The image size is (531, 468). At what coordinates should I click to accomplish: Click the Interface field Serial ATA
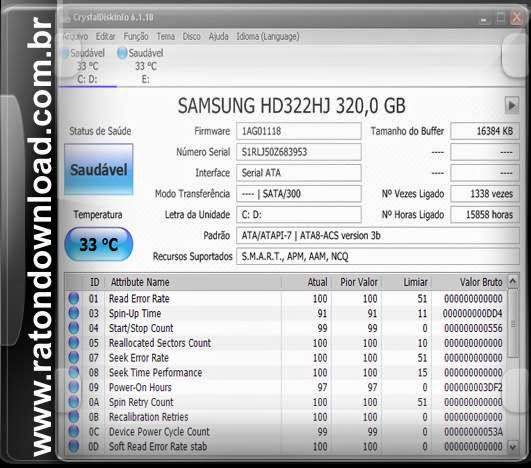(299, 173)
